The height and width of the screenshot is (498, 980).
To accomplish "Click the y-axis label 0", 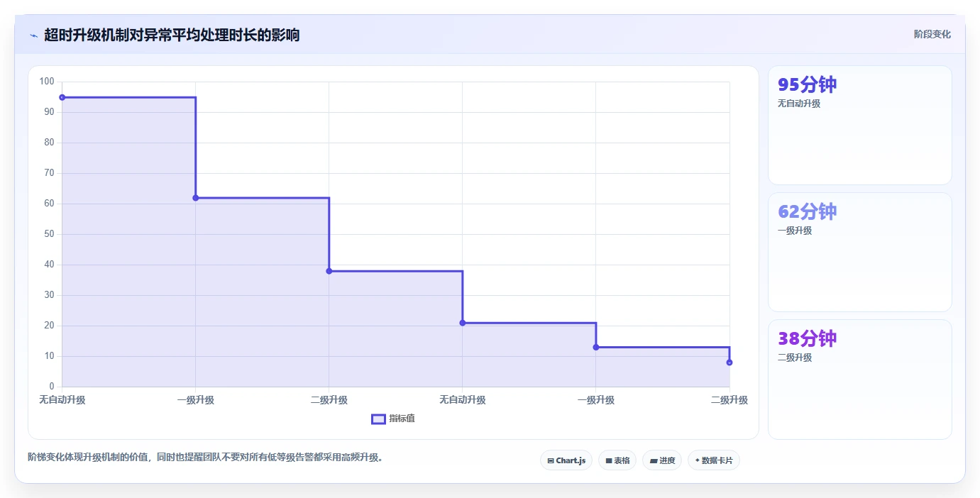I will pos(52,387).
